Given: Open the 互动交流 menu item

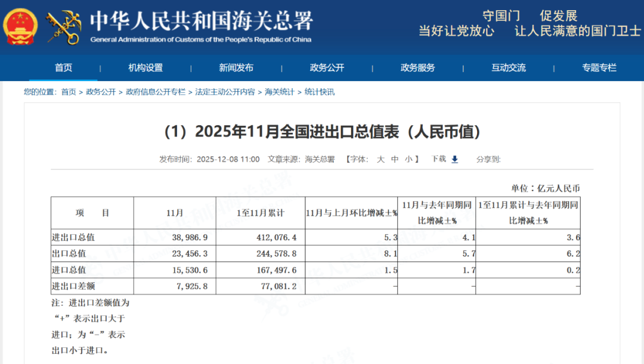Looking at the screenshot, I should [x=508, y=68].
